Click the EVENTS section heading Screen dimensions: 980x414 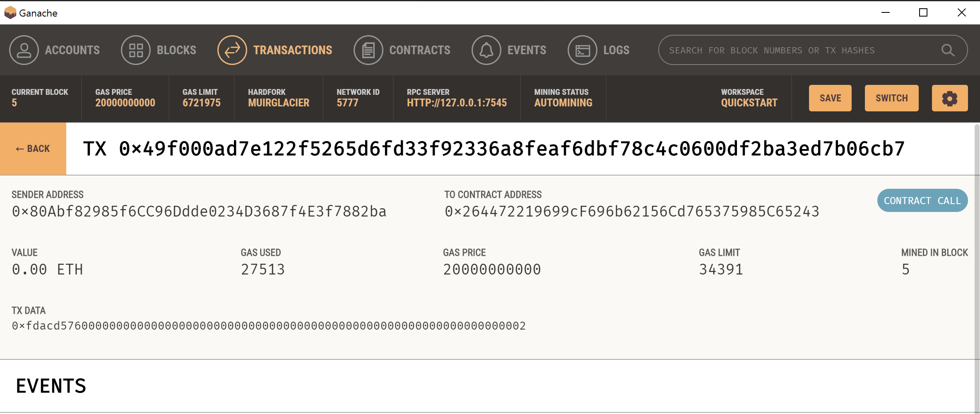point(51,386)
